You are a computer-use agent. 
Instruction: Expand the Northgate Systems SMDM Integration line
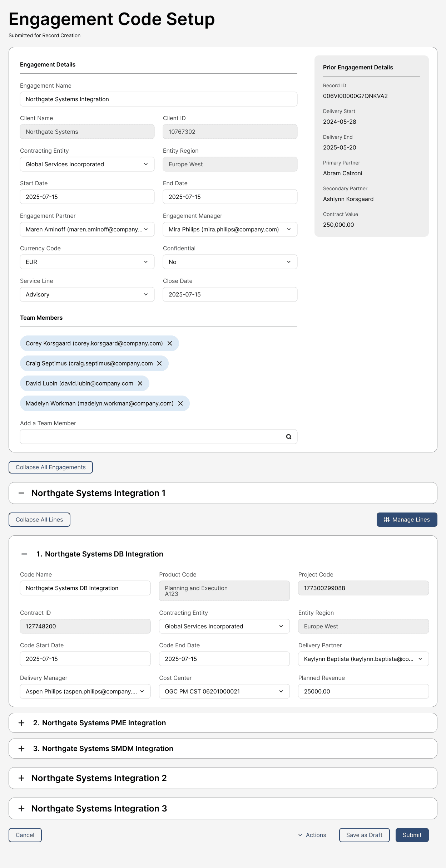click(21, 749)
